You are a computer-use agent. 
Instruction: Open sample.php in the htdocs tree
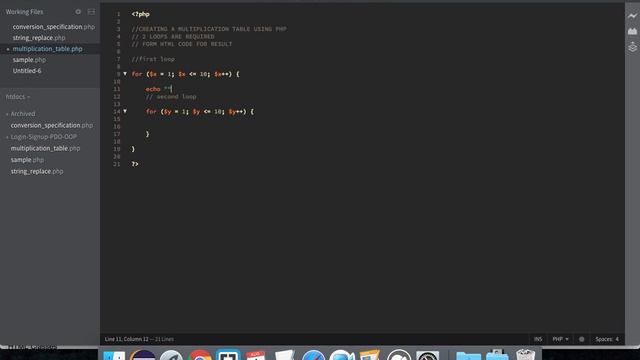point(27,160)
